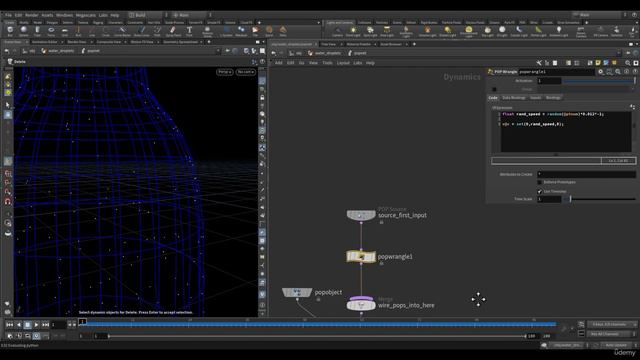Click the wire_pops_into_here merge node

(x=361, y=304)
